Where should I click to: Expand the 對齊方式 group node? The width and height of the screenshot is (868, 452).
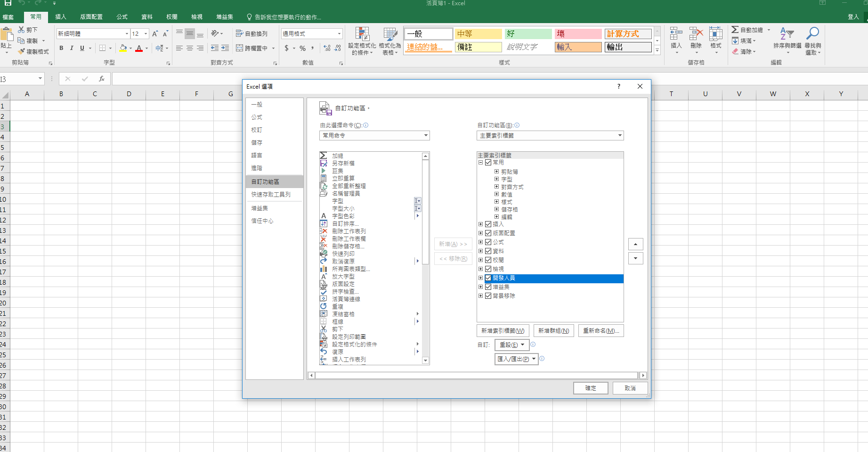[496, 187]
